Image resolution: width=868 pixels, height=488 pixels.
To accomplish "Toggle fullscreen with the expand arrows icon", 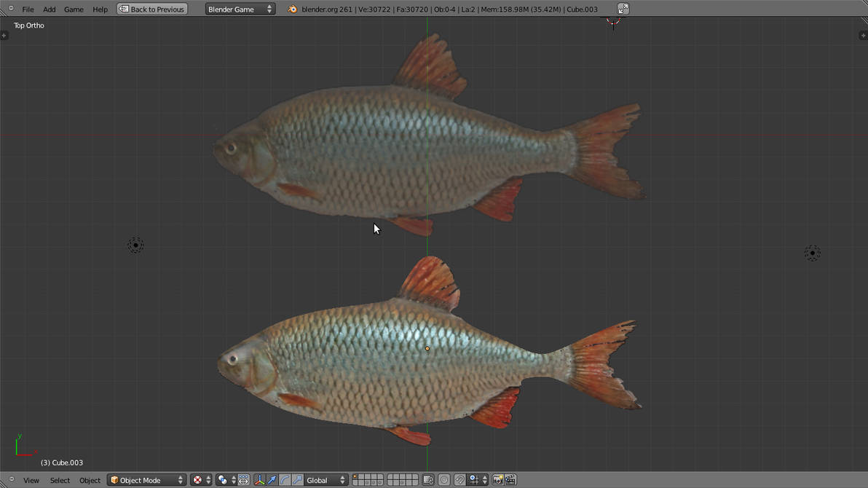I will coord(623,9).
